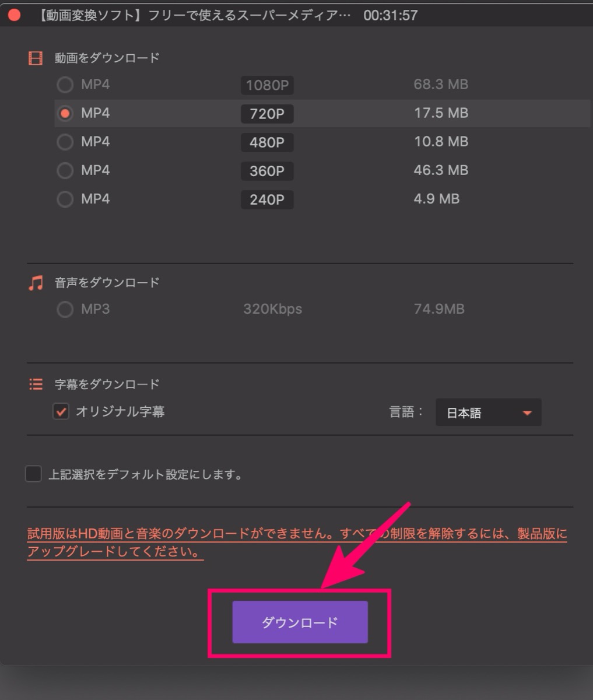The height and width of the screenshot is (700, 593).
Task: Click the 動画をダウンロード section heading
Action: coord(107,58)
